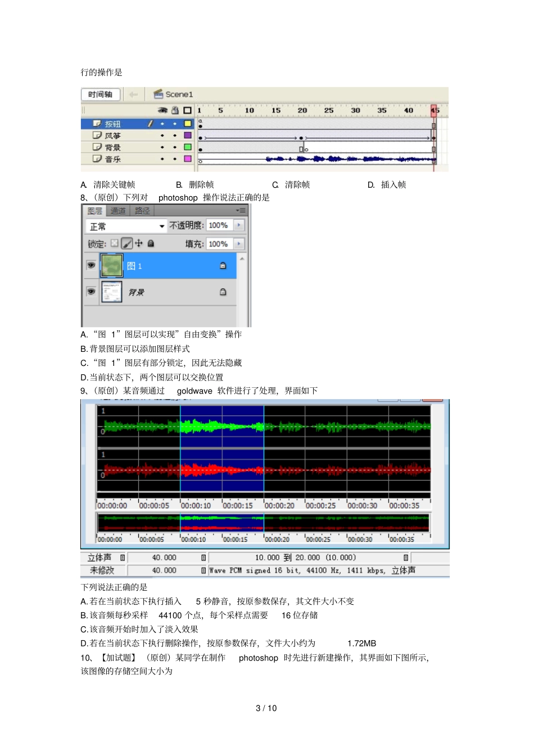Open the 时间轴 timeline button
The height and width of the screenshot is (756, 534).
(101, 94)
